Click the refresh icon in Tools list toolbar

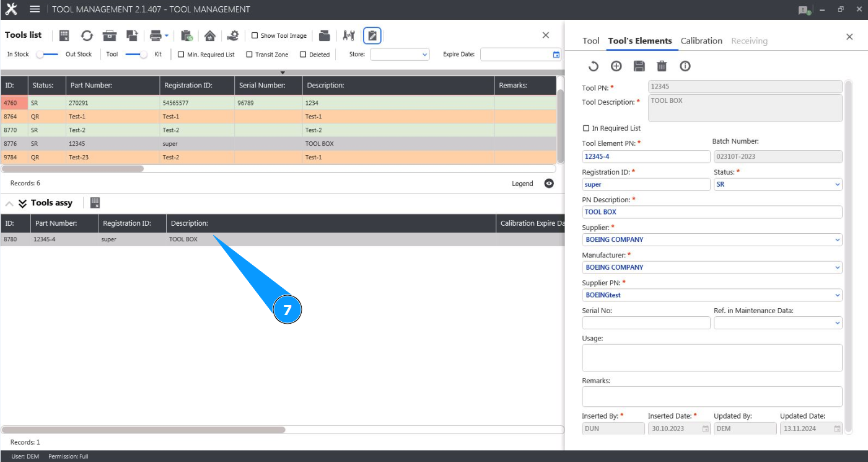point(87,35)
